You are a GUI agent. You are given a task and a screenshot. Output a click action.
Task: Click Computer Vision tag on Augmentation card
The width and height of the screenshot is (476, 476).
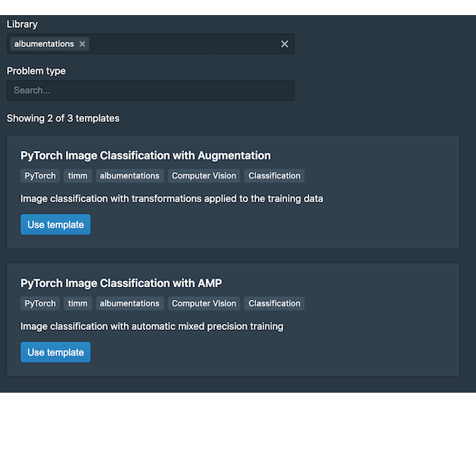click(204, 176)
